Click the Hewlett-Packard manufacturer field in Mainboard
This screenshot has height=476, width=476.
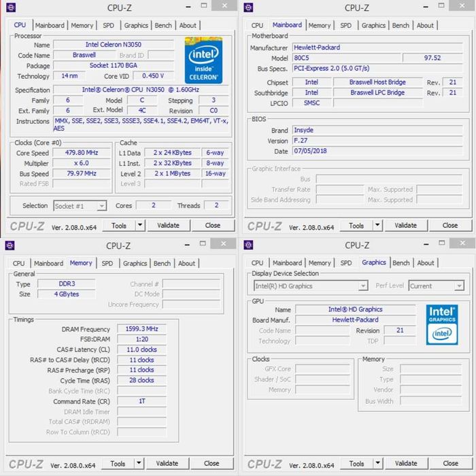coord(377,48)
